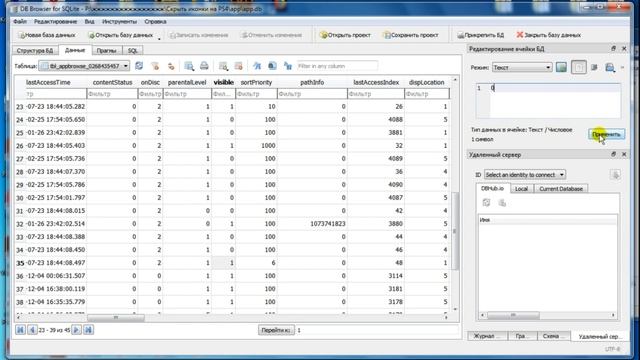Jump to the last page of records

pyautogui.click(x=88, y=329)
